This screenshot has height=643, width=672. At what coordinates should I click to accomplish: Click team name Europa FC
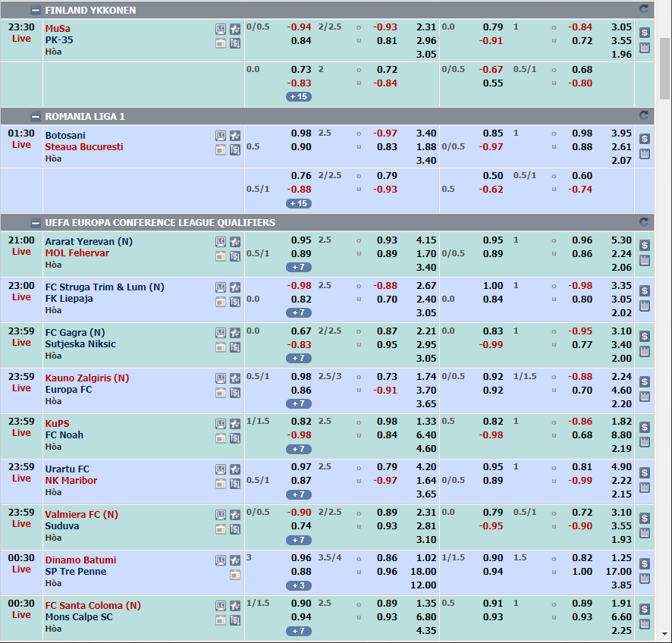(68, 390)
